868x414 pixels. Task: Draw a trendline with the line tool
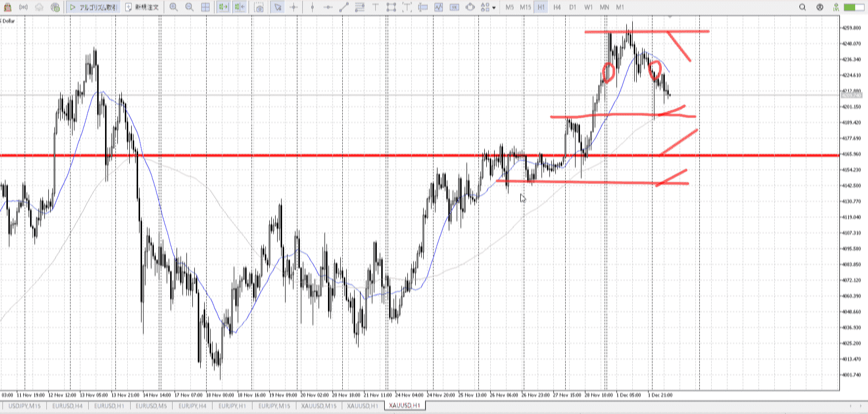pyautogui.click(x=344, y=7)
